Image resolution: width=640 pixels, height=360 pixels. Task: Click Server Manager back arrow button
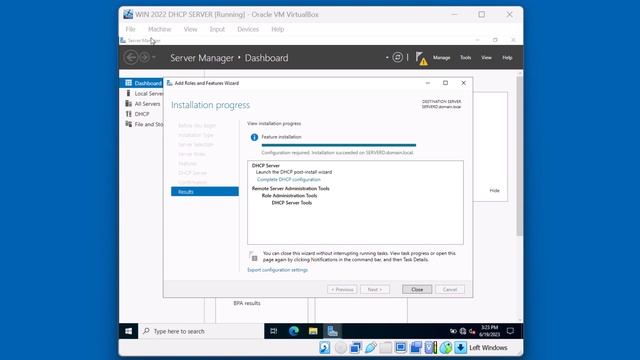point(131,58)
